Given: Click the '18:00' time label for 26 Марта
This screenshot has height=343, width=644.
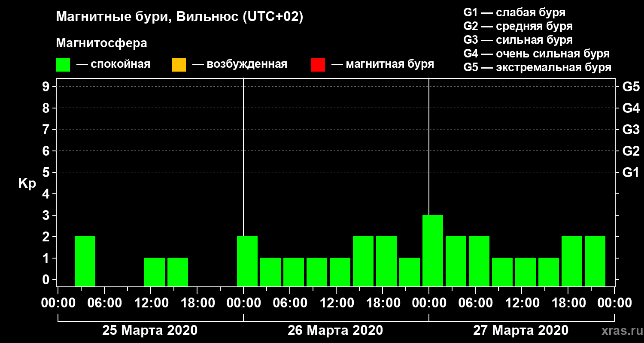Looking at the screenshot, I should tap(383, 303).
